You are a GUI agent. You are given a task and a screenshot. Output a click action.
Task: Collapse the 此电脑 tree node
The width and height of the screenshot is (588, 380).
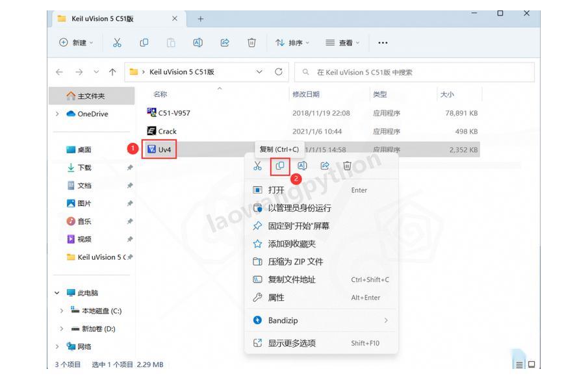click(57, 293)
